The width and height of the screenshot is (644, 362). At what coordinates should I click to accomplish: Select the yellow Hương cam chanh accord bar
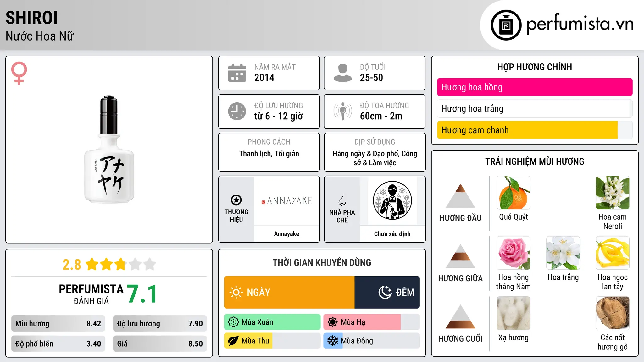click(535, 130)
